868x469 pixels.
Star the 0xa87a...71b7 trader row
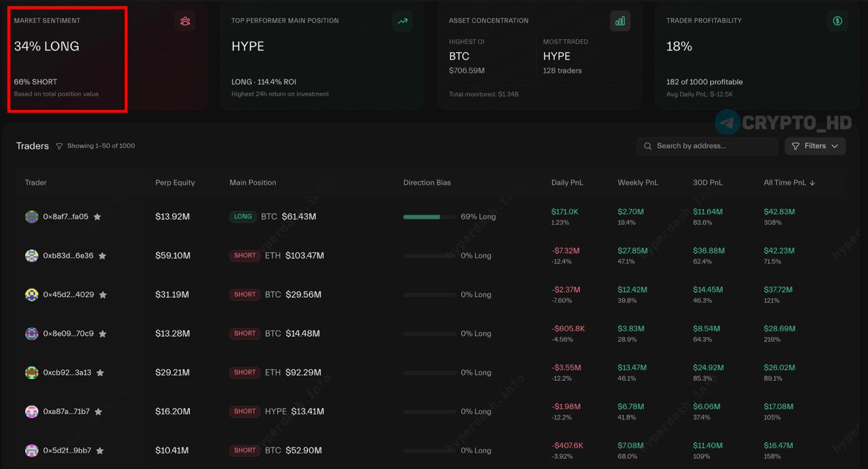(x=98, y=411)
